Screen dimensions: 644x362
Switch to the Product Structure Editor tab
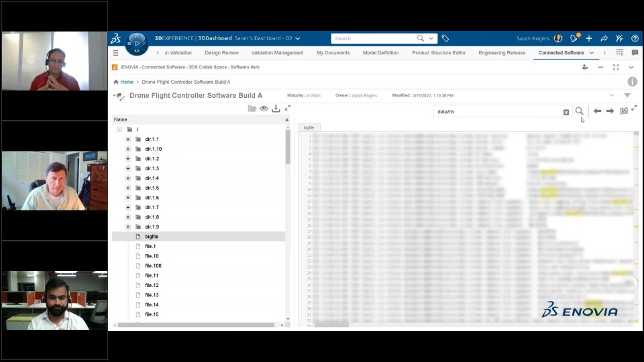pos(439,53)
